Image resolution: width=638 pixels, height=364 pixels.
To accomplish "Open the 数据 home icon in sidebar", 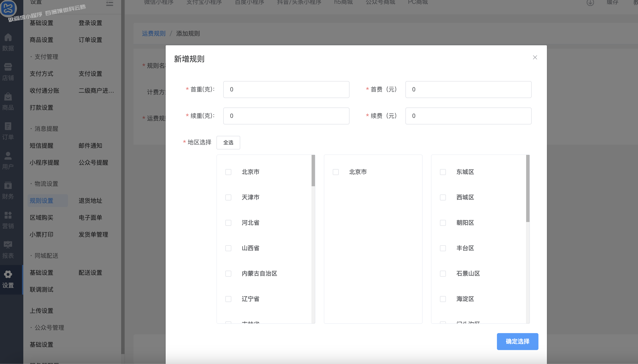I will click(8, 37).
